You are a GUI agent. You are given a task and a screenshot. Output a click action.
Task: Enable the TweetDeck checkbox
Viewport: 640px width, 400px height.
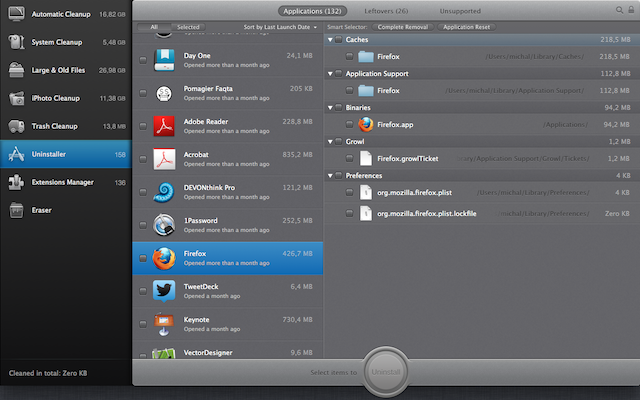point(143,291)
